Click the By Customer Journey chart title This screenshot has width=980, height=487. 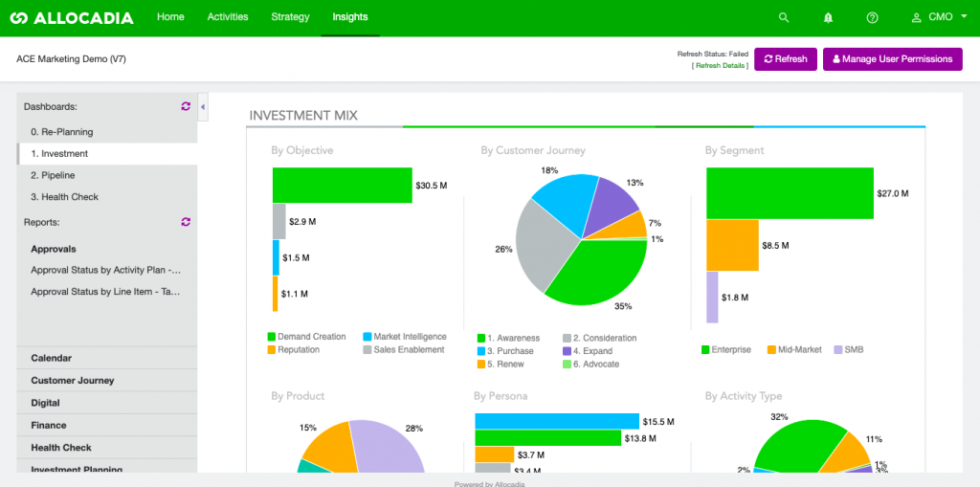(533, 150)
